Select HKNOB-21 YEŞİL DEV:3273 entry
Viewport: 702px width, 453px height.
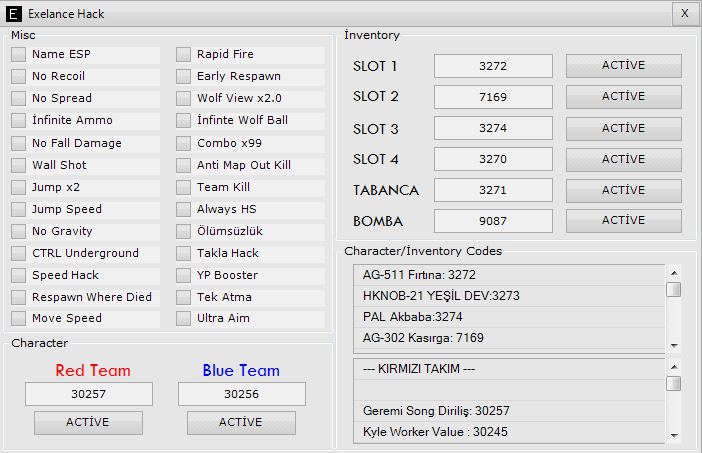point(509,296)
